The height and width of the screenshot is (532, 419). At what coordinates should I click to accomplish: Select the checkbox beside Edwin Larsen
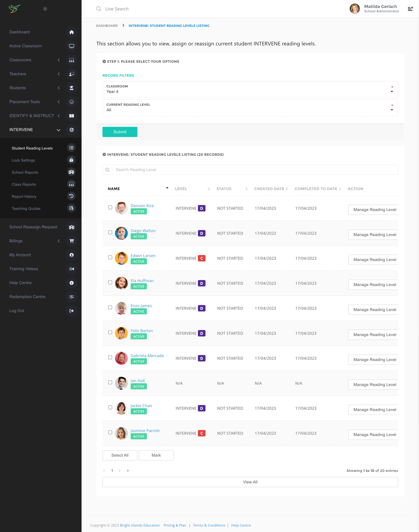(110, 257)
